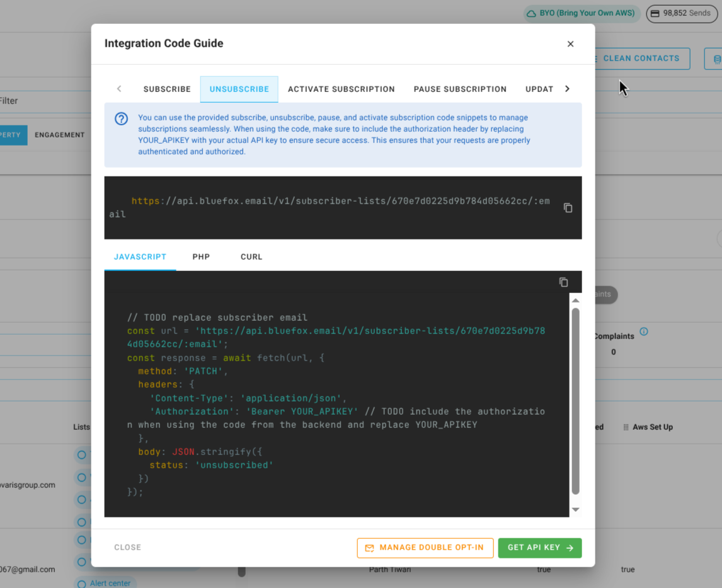722x588 pixels.
Task: Click the code box scroll up arrow
Action: tap(575, 300)
